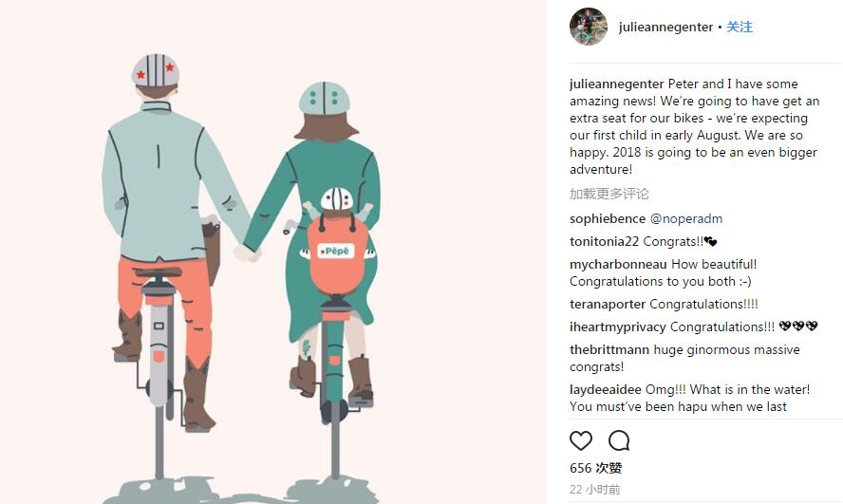Select the cycling couple illustration image

[x=273, y=252]
